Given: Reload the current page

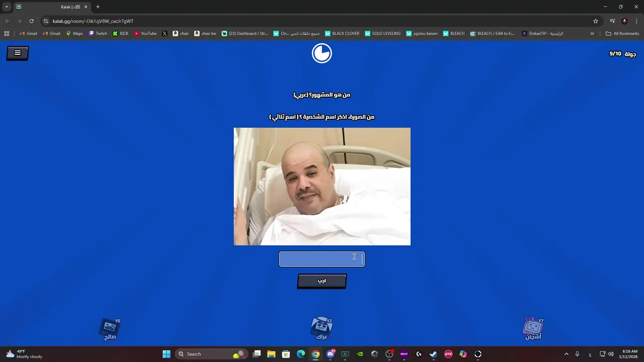Looking at the screenshot, I should tap(32, 21).
